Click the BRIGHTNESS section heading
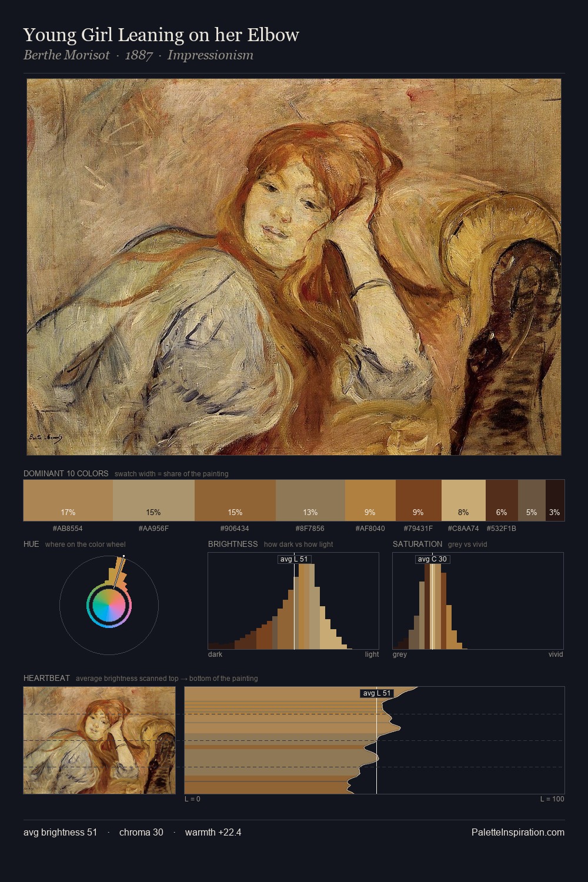Screen dimensions: 588x882 [233, 544]
